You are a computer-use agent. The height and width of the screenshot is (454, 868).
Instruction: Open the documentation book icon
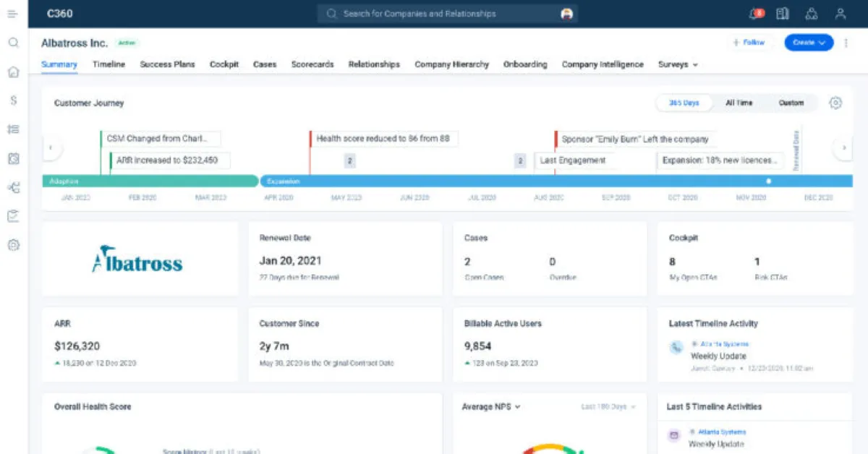782,14
